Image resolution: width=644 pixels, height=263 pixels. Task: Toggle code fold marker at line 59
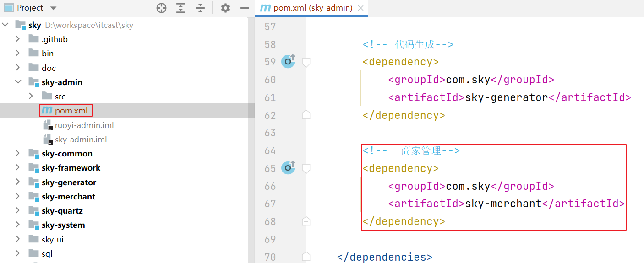point(306,62)
